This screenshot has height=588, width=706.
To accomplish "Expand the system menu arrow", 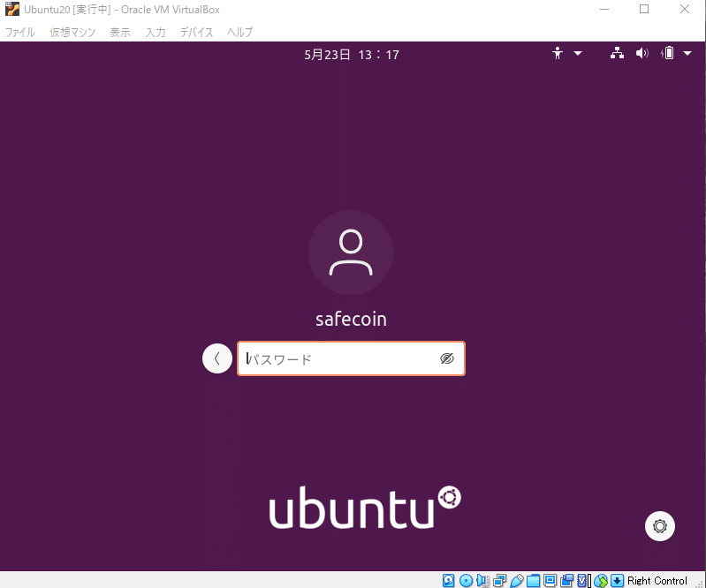I will tap(687, 54).
